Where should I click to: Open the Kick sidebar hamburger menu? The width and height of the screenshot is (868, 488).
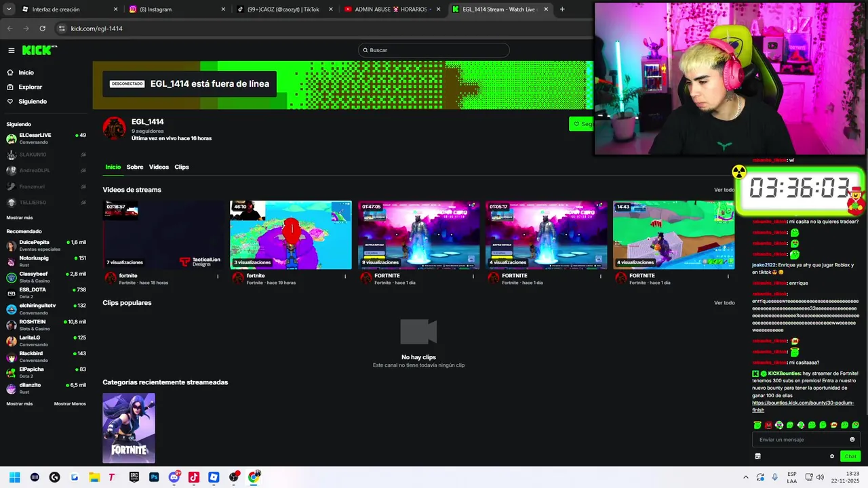click(12, 50)
